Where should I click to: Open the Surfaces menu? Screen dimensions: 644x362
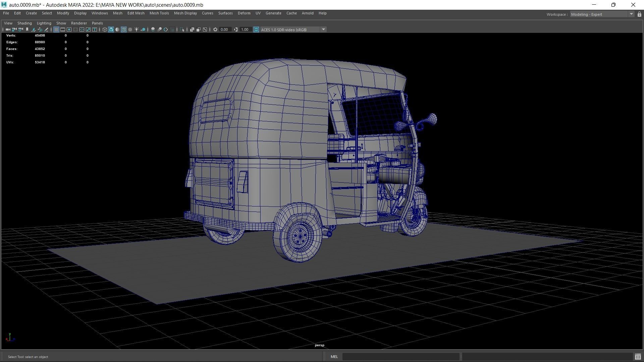[225, 13]
